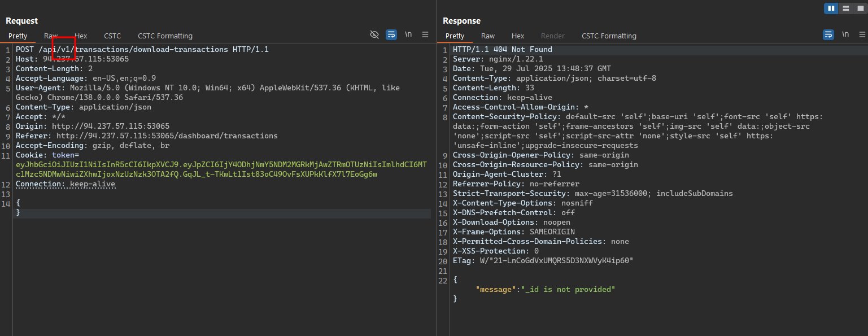Toggle line wrap in the Request panel

(391, 34)
